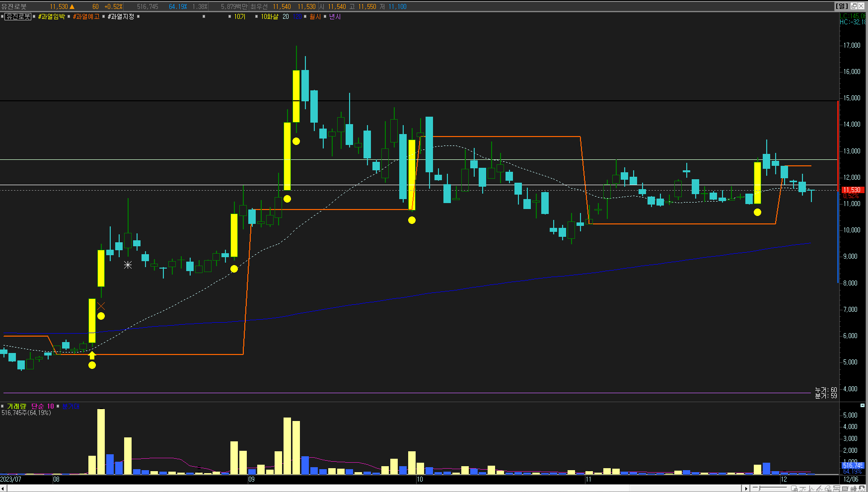Screen dimensions: 868x492
Task: Click the 516,745 volume value in header
Action: [147, 6]
